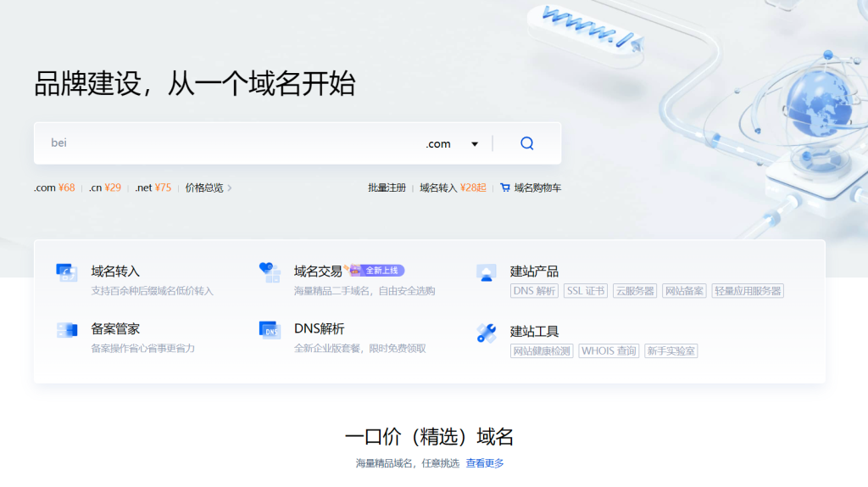The height and width of the screenshot is (487, 868).
Task: Click the domain name search input field
Action: pos(229,143)
